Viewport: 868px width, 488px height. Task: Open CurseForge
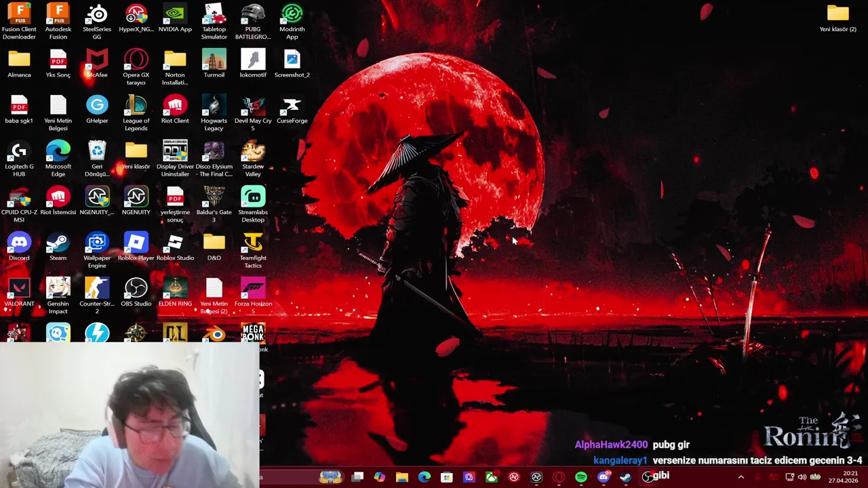pos(292,110)
